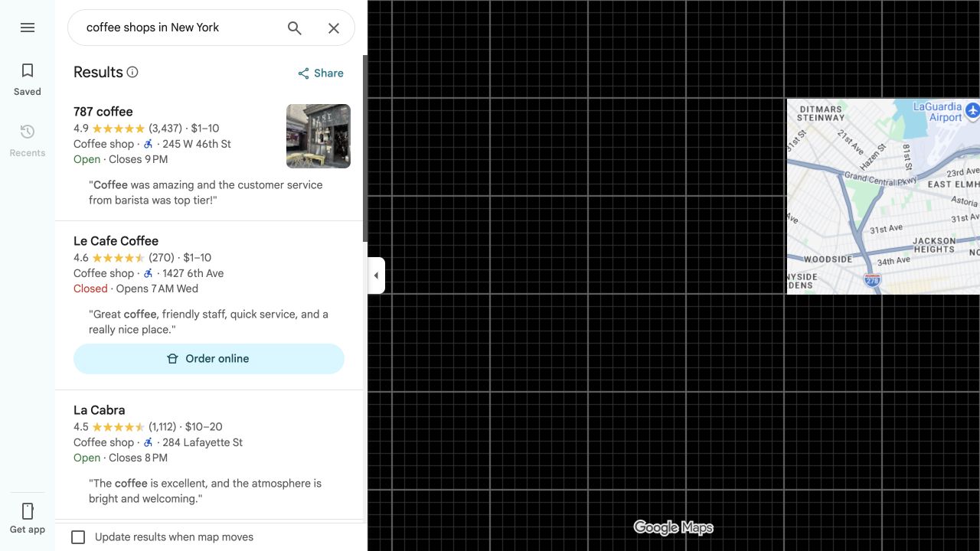Click wheelchair accessible icon for La Cabra
Screen dimensions: 980x551
point(149,442)
